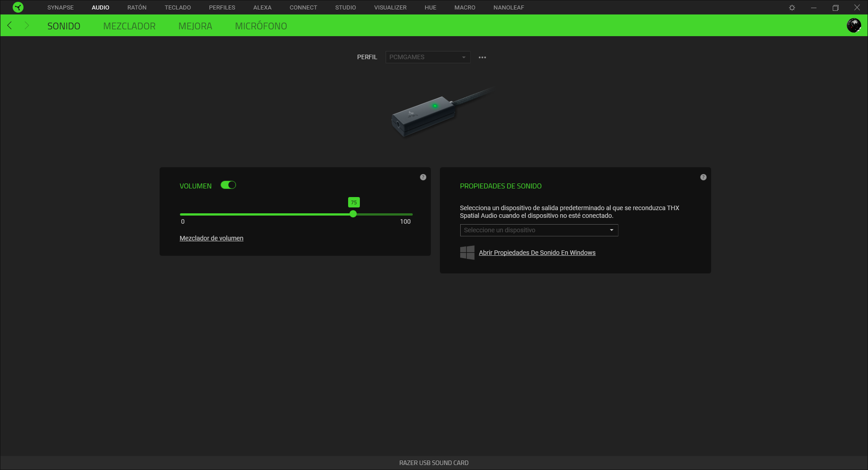
Task: Go forward with the right arrow
Action: pyautogui.click(x=27, y=25)
